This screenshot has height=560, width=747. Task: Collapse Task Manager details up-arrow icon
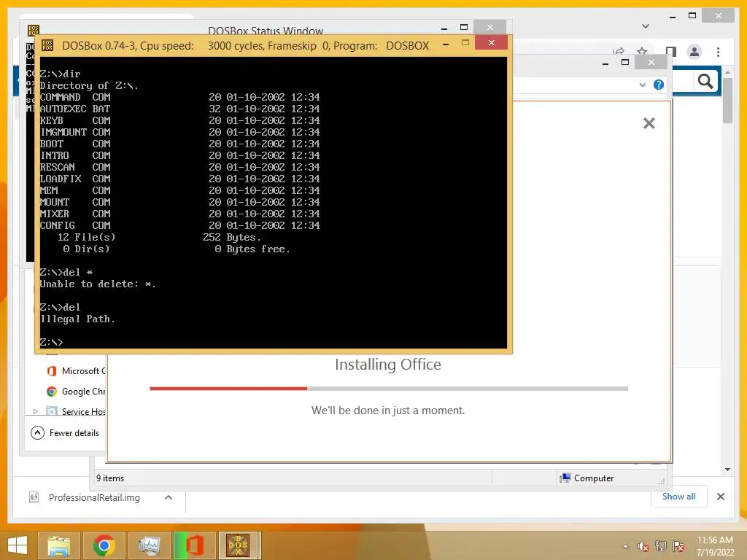(37, 433)
